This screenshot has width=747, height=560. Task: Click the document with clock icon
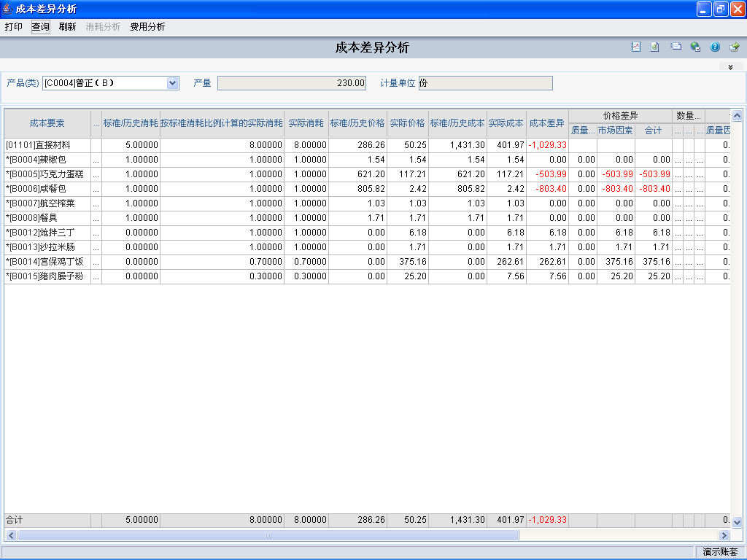point(655,47)
